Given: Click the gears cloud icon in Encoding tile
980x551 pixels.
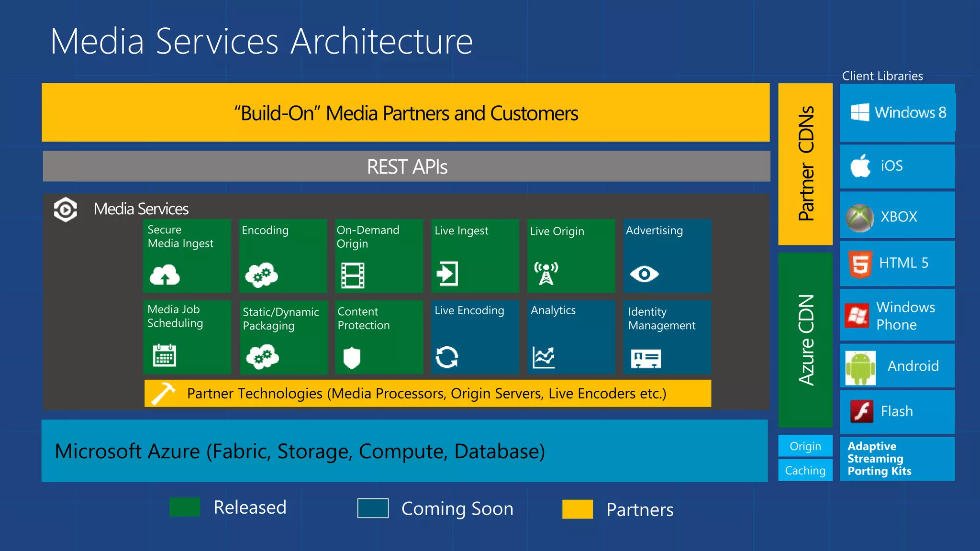Looking at the screenshot, I should pos(261,275).
